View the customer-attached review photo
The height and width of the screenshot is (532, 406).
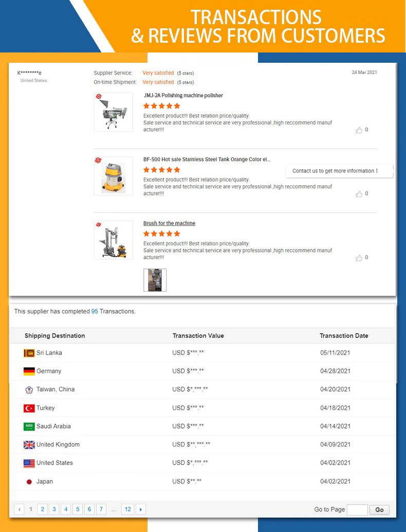click(155, 280)
